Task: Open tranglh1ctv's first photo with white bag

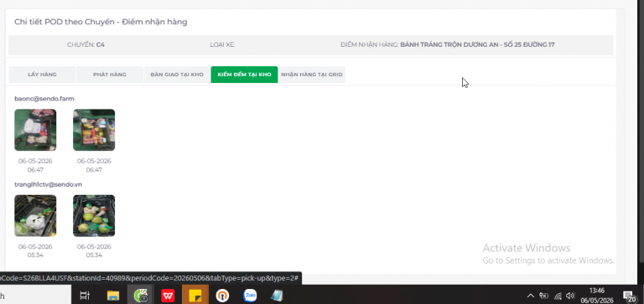Action: 35,216
